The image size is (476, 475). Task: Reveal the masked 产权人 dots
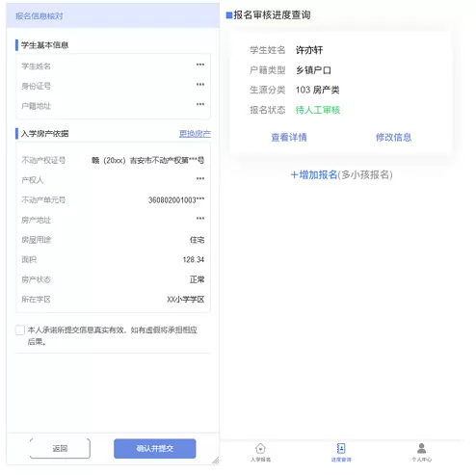pyautogui.click(x=200, y=178)
